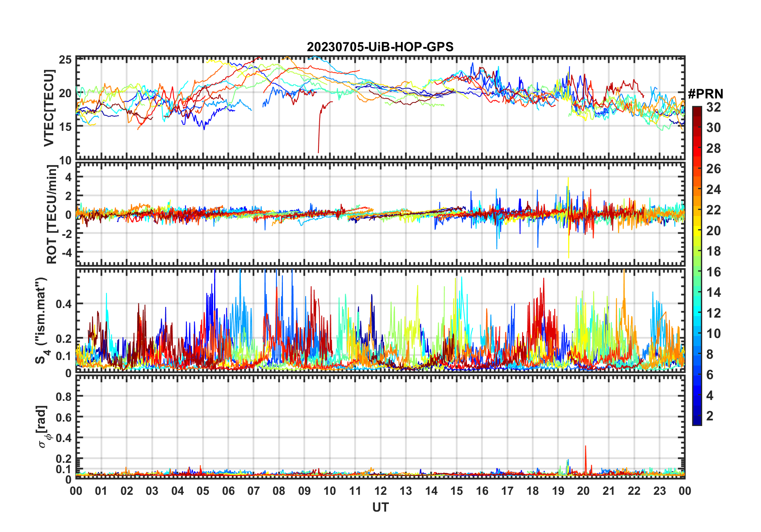
Task: Select the 16 label on the PRN colorbar
Action: (x=714, y=272)
